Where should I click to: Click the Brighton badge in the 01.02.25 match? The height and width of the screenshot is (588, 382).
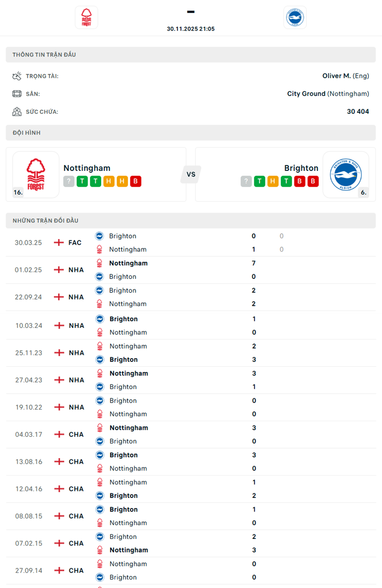coord(99,277)
